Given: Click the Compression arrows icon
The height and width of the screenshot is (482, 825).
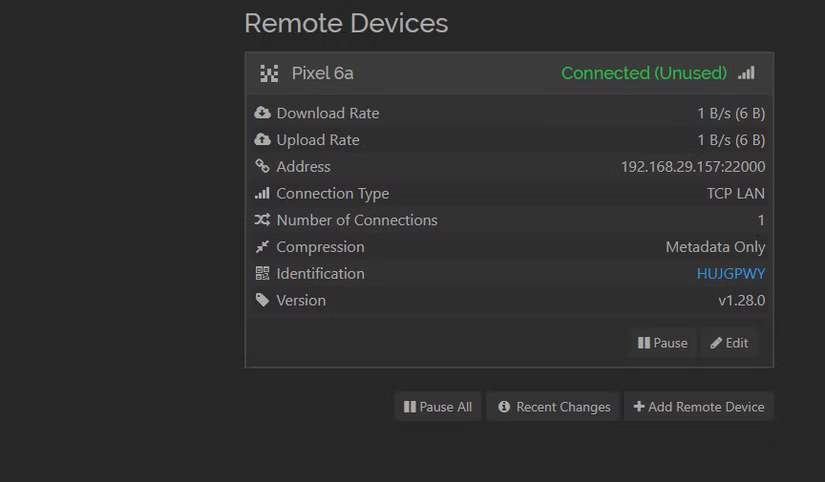Looking at the screenshot, I should (x=262, y=247).
